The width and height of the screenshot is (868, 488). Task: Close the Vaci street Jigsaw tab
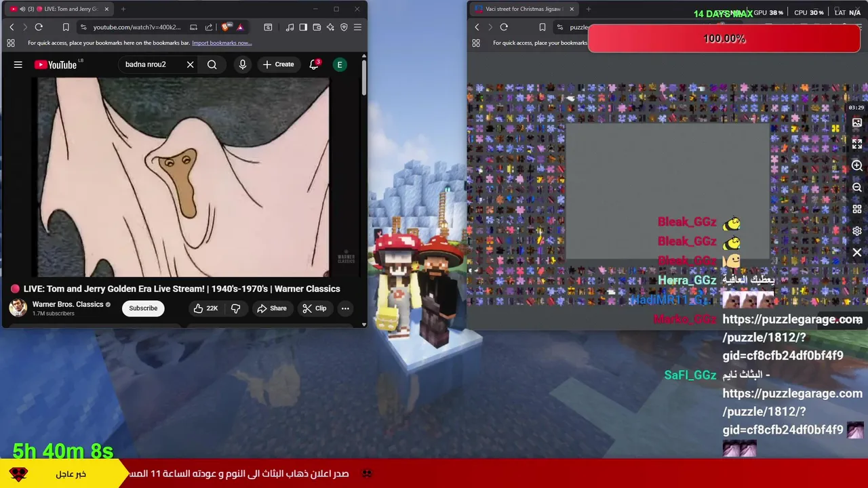572,9
